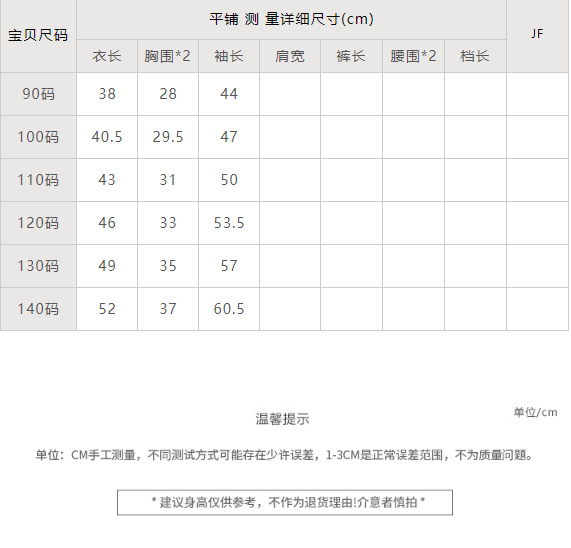Screen dimensions: 571x548
Task: Click the 宝贝尺码 header cell
Action: click(38, 36)
